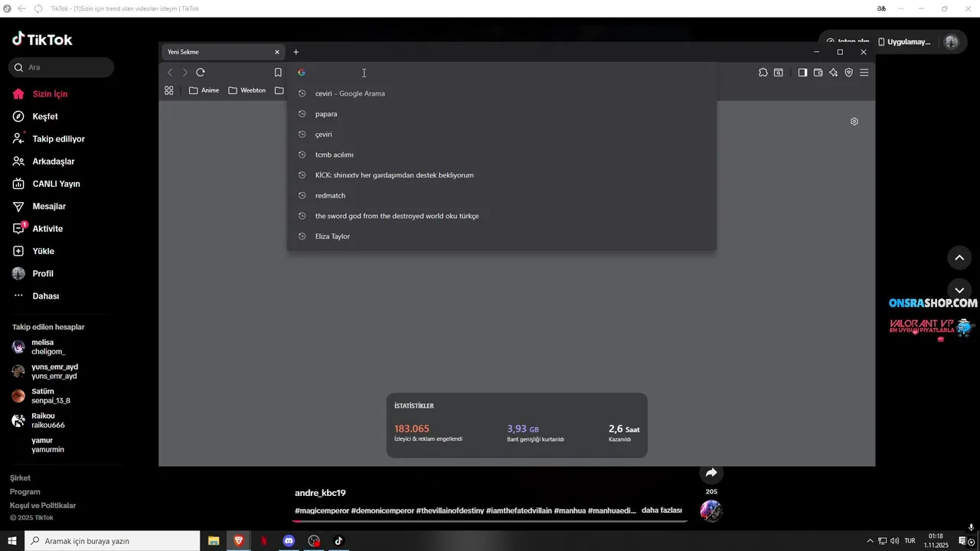This screenshot has height=551, width=980.
Task: Select the 'Eliza Taylor' history suggestion
Action: coord(501,236)
